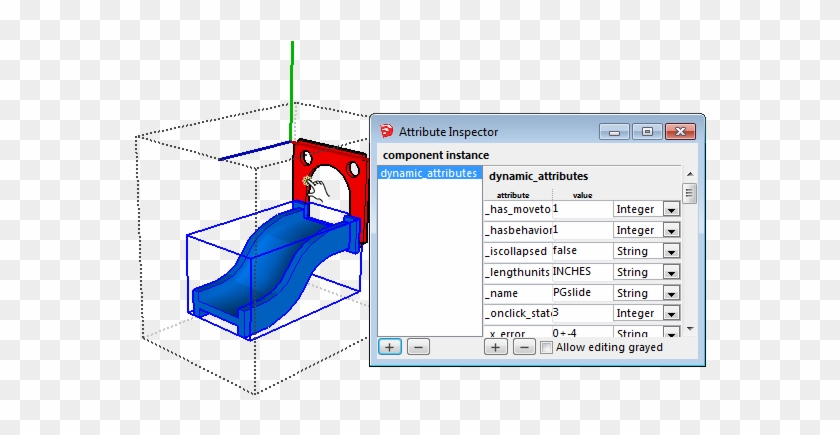Edit the INCHES value field

(582, 272)
